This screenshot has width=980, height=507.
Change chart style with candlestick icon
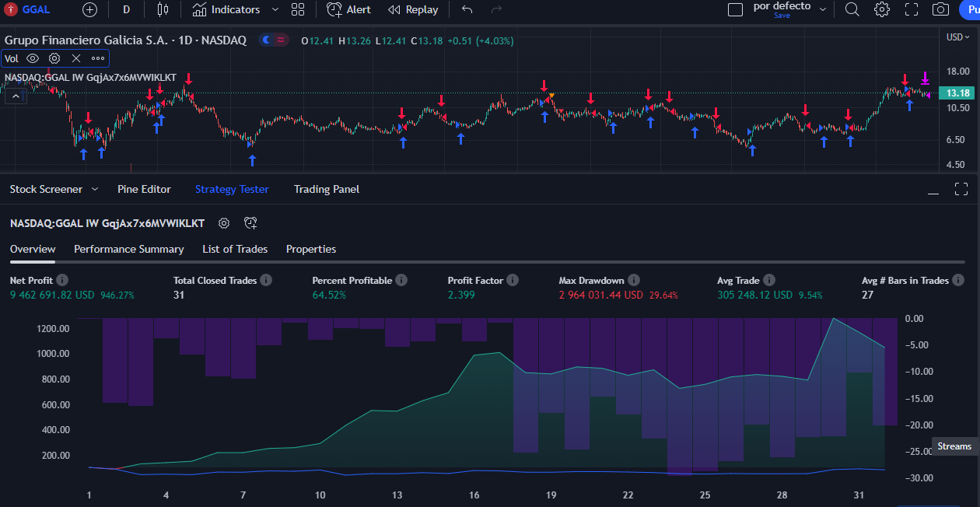pyautogui.click(x=162, y=9)
